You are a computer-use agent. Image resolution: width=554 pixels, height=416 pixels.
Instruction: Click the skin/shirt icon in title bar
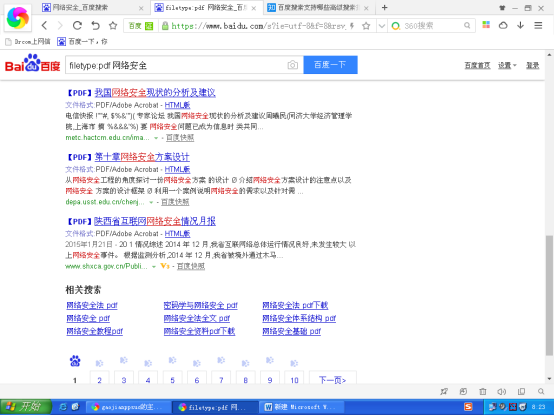click(502, 8)
